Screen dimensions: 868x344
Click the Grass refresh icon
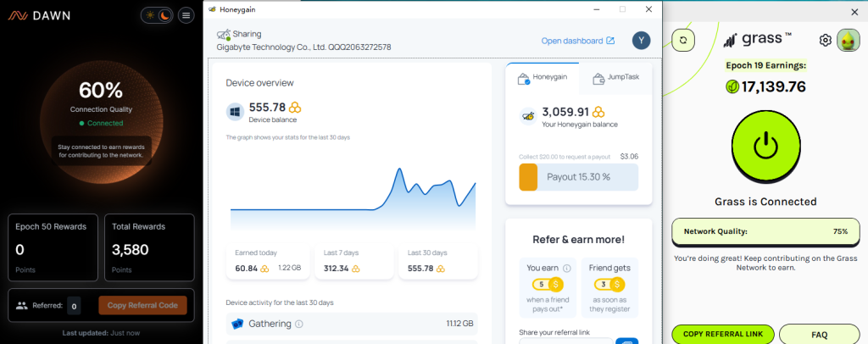click(x=683, y=40)
